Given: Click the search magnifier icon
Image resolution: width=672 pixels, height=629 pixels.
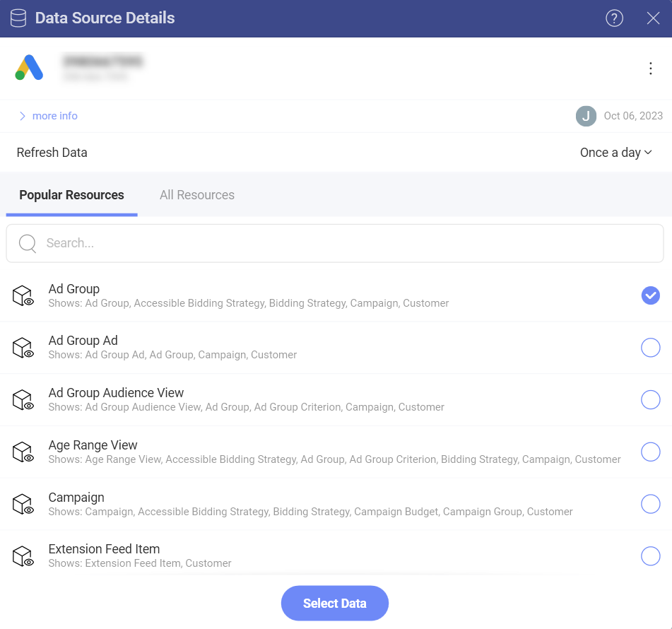Looking at the screenshot, I should pos(28,244).
